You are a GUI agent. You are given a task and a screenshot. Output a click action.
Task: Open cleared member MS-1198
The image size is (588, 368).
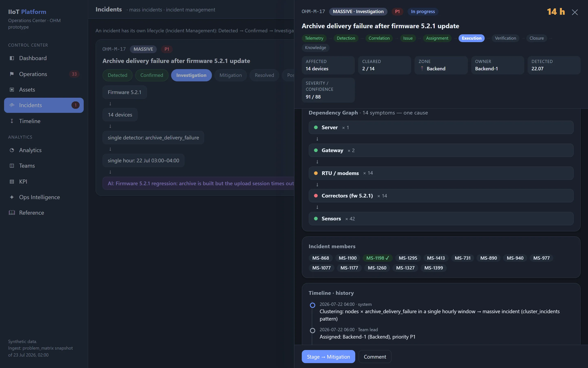378,258
